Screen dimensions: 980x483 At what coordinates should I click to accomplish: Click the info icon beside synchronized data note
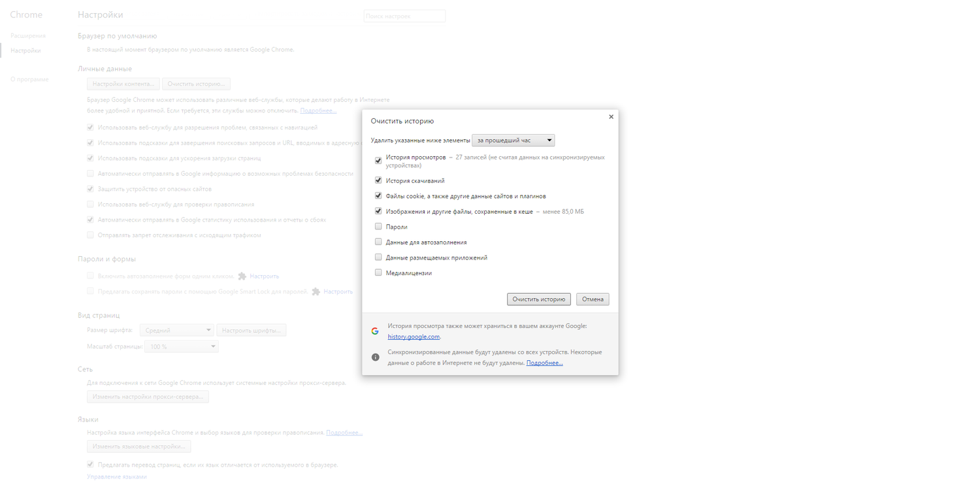coord(375,357)
